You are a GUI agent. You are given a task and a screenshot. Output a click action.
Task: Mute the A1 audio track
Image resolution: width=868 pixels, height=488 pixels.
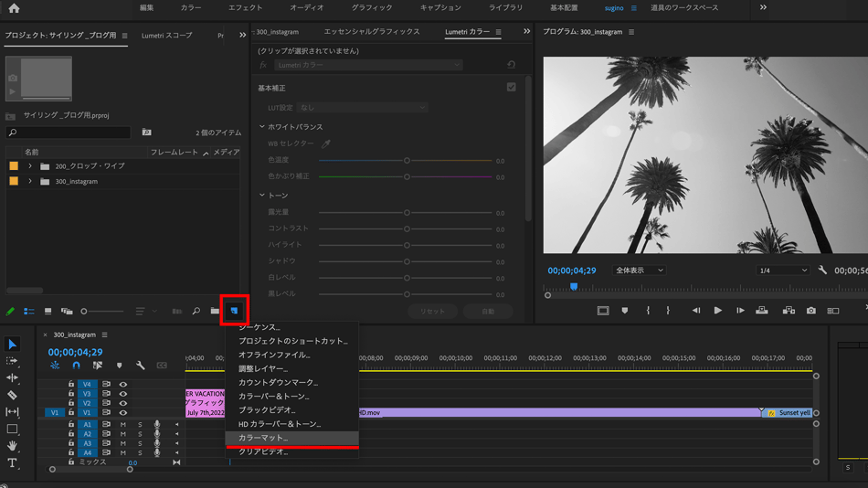pyautogui.click(x=123, y=425)
